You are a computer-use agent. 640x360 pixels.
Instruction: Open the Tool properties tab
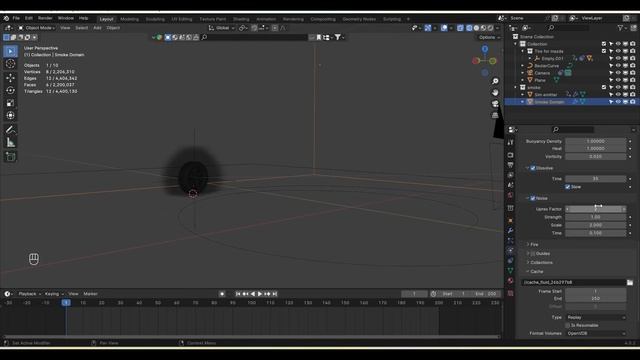pos(510,142)
